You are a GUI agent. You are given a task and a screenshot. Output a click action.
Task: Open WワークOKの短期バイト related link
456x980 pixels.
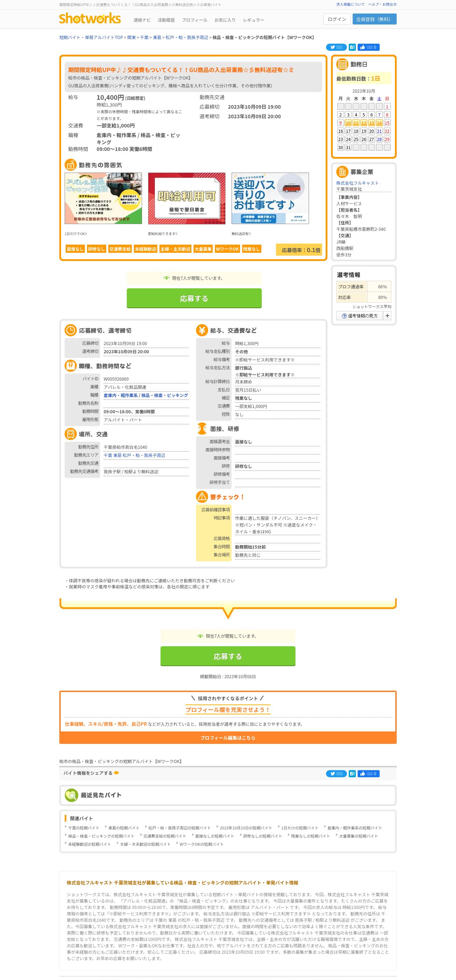[x=201, y=844]
